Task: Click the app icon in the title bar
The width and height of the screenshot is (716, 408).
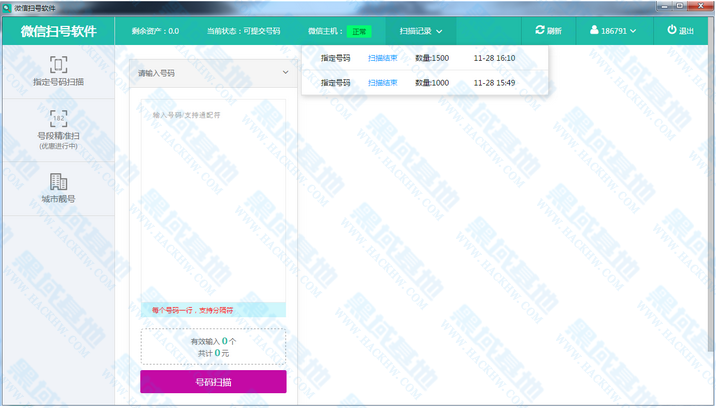Action: (7, 7)
